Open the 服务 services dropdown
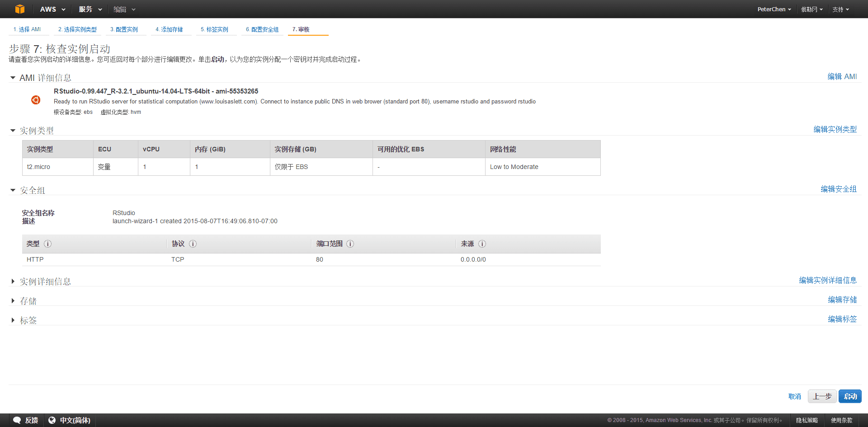The width and height of the screenshot is (868, 427). tap(90, 9)
